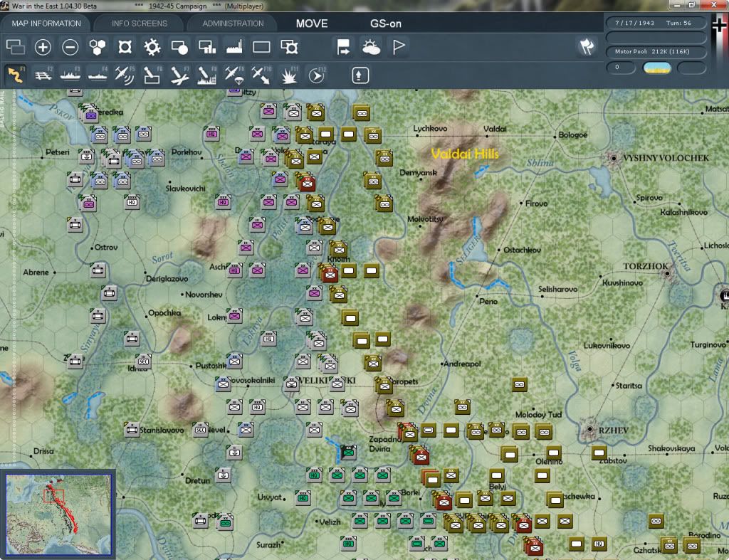The width and height of the screenshot is (729, 560).
Task: Toggle the plain rectangle overlay icon
Action: coord(261,47)
